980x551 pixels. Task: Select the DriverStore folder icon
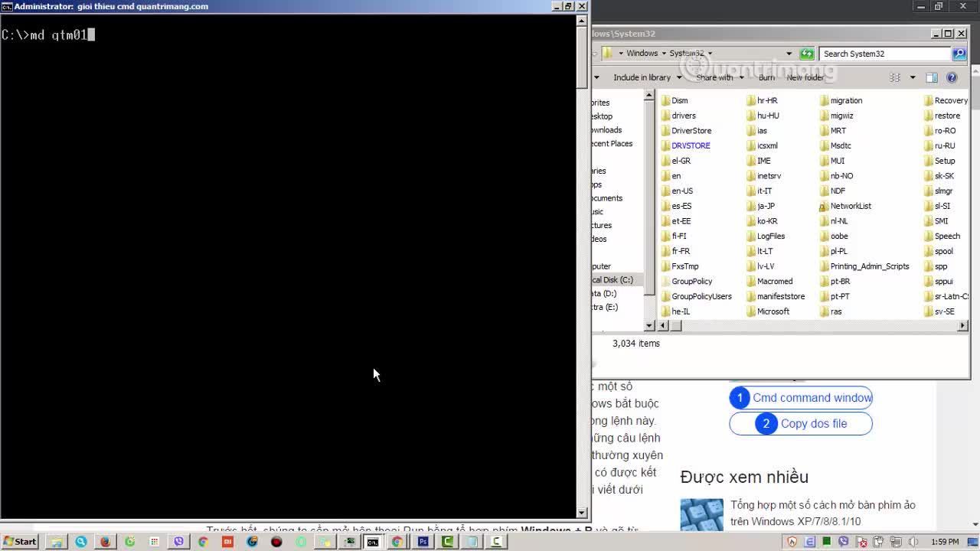tap(665, 131)
